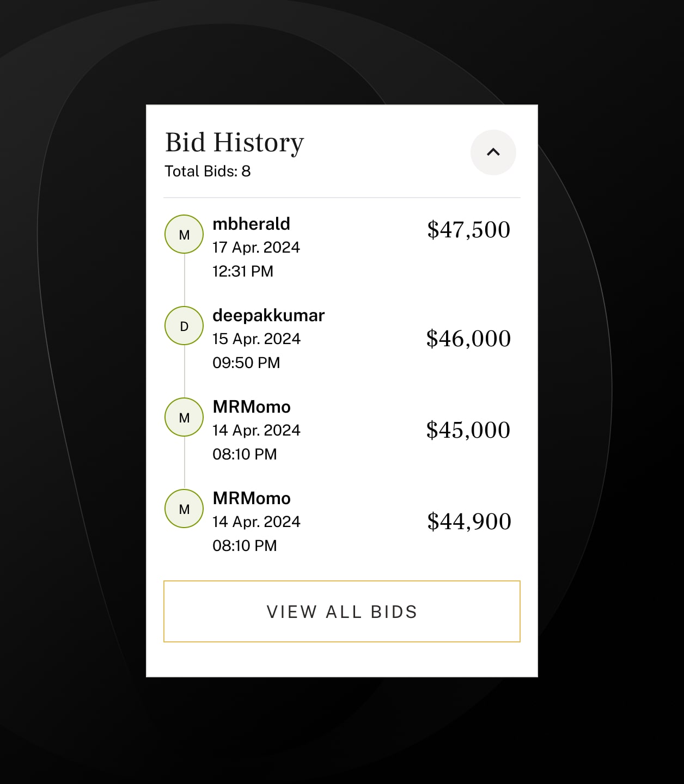This screenshot has height=784, width=684.
Task: Click the mbherald bidder avatar
Action: pyautogui.click(x=184, y=235)
